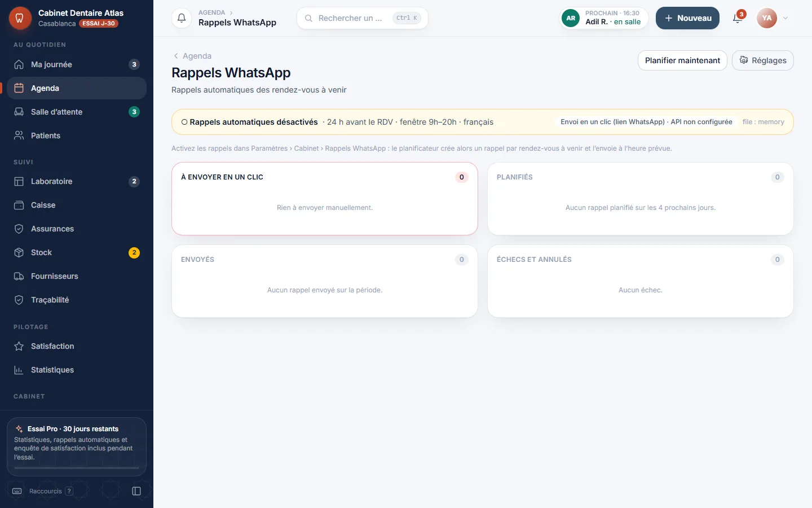Screen dimensions: 812x508
Task: Click the ENVOYÉS card header
Action: [325, 260]
